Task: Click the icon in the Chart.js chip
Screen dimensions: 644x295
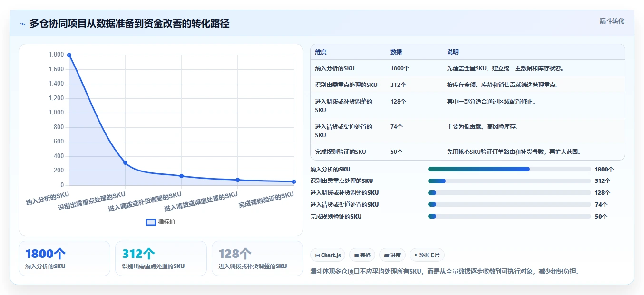Action: (317, 255)
